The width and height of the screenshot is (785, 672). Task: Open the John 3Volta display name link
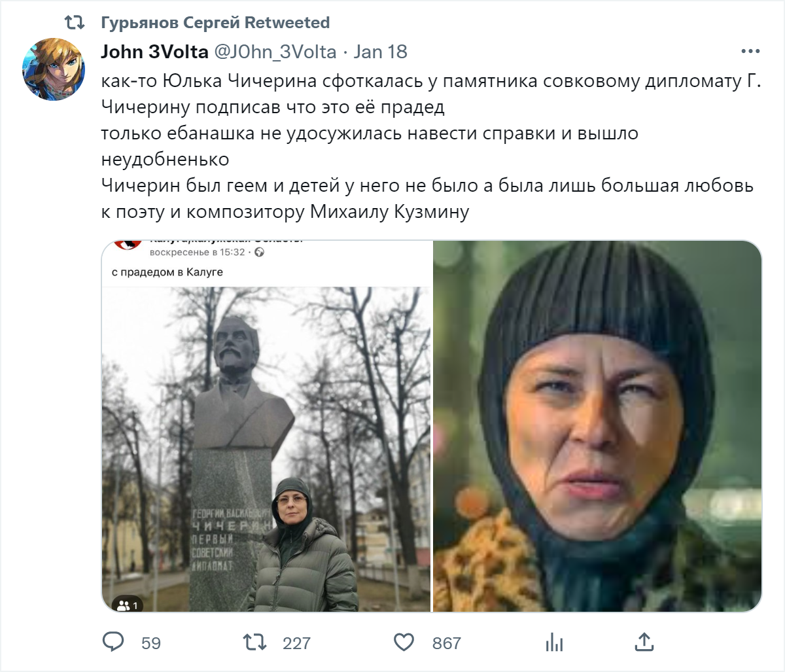[154, 52]
